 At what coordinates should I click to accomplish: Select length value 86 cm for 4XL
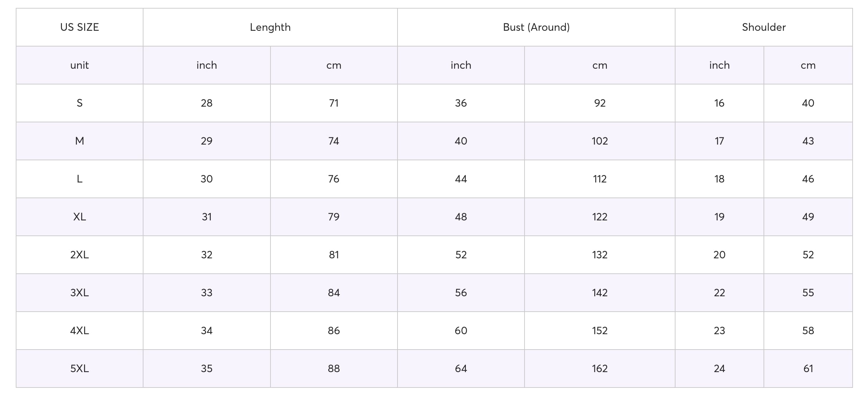tap(333, 331)
